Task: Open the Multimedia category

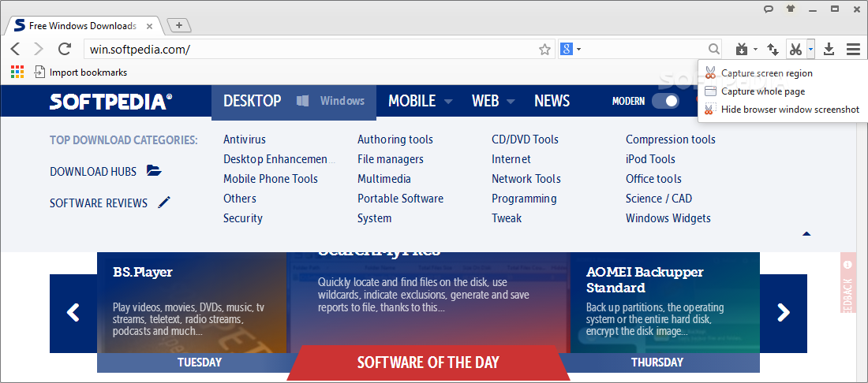Action: point(384,179)
